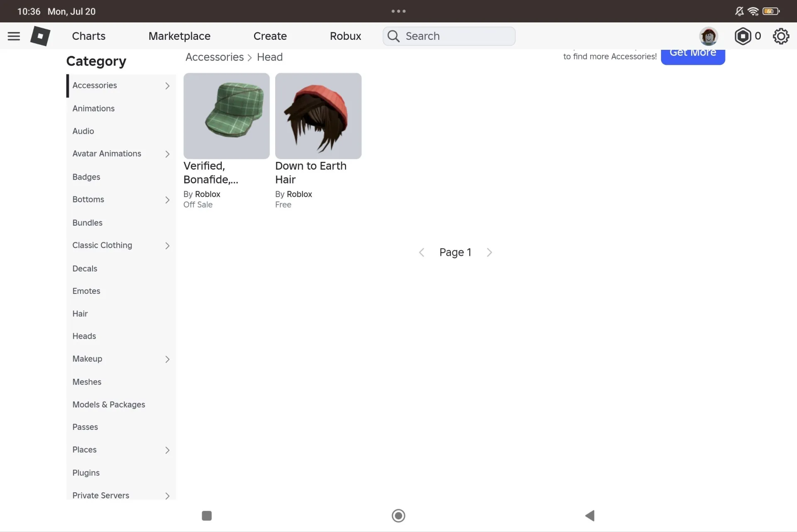Open the Robux tab
The image size is (797, 532).
345,36
